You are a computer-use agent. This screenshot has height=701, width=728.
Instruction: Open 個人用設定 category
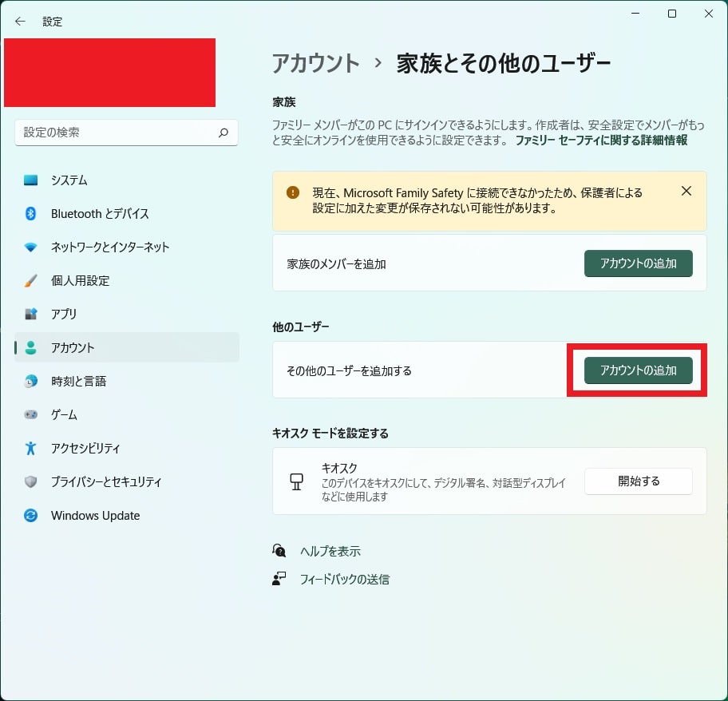(127, 281)
